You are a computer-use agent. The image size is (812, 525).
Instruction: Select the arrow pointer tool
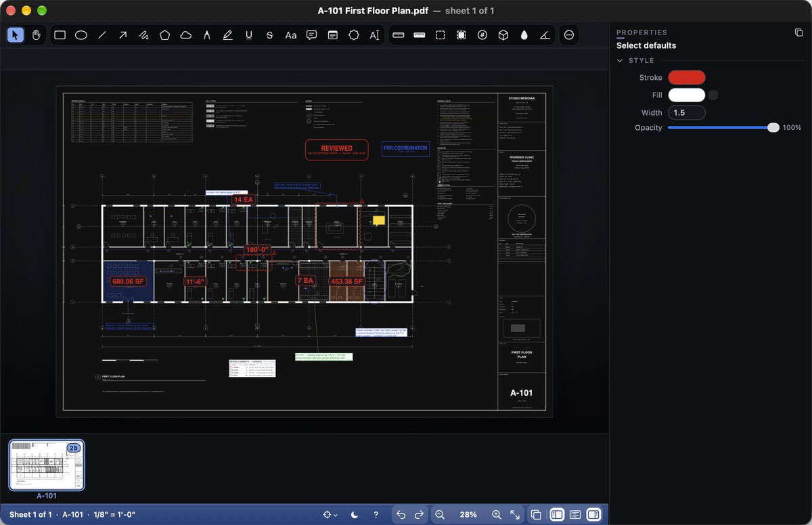click(16, 35)
